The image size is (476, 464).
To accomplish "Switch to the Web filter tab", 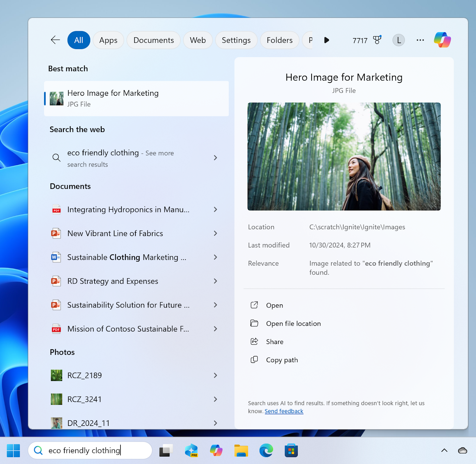I will point(198,40).
